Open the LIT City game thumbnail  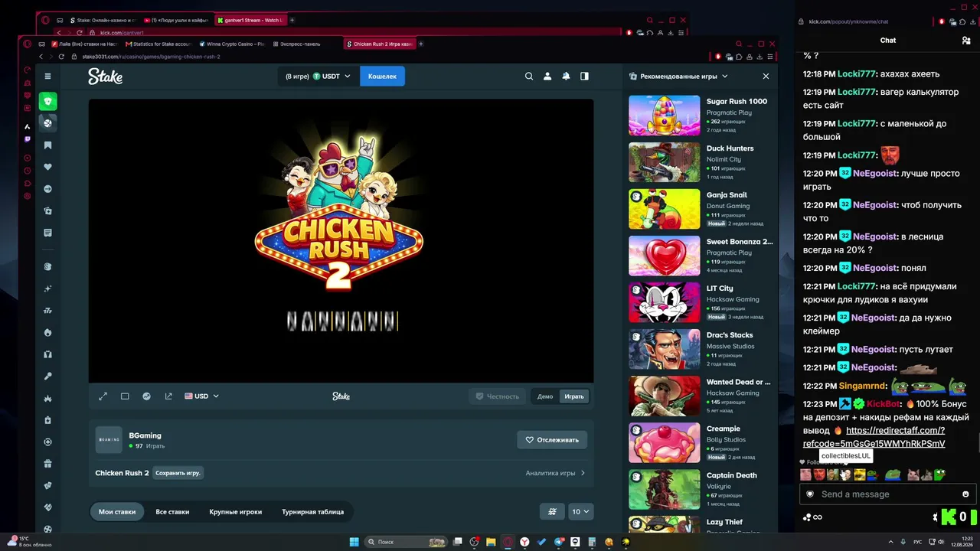(x=665, y=302)
